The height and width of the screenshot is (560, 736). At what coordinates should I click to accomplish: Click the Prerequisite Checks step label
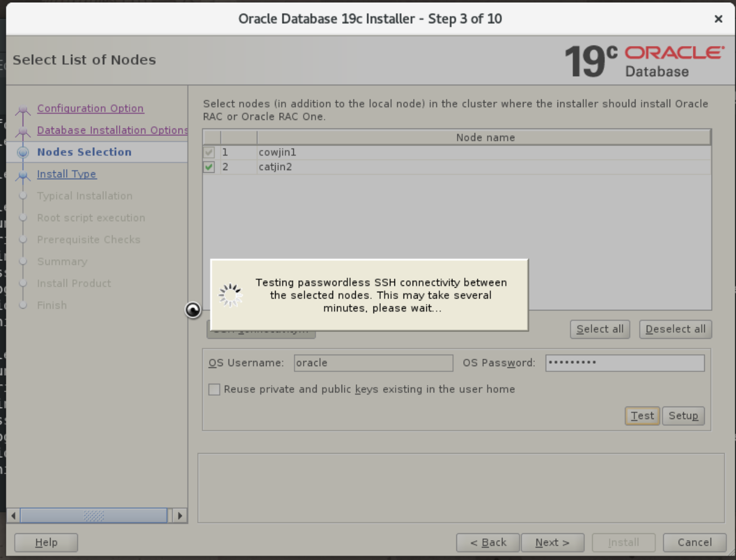(x=89, y=239)
